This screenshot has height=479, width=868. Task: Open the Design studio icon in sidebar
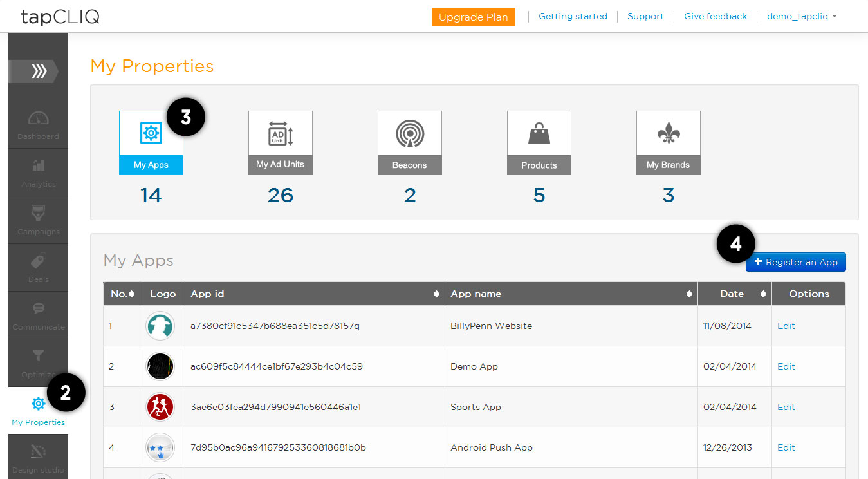[39, 451]
